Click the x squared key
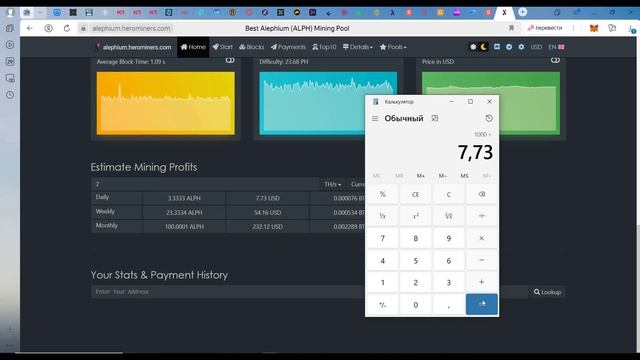The width and height of the screenshot is (640, 360). [416, 216]
